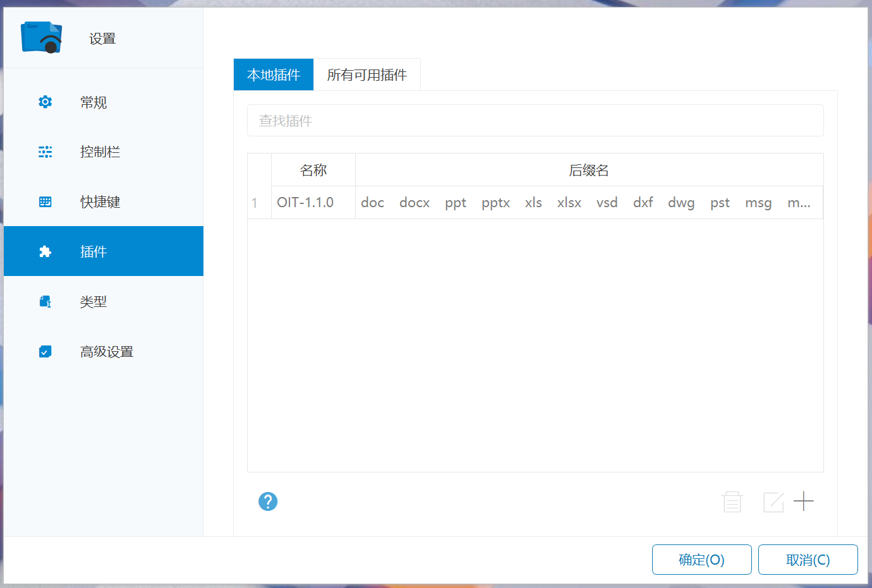Select row number 1 in the plugin table
The image size is (872, 588).
point(259,203)
